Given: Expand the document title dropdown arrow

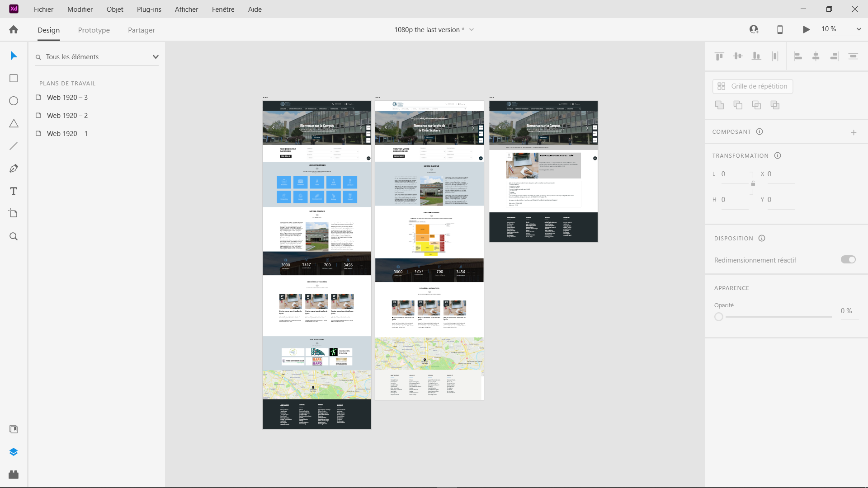Looking at the screenshot, I should [472, 30].
